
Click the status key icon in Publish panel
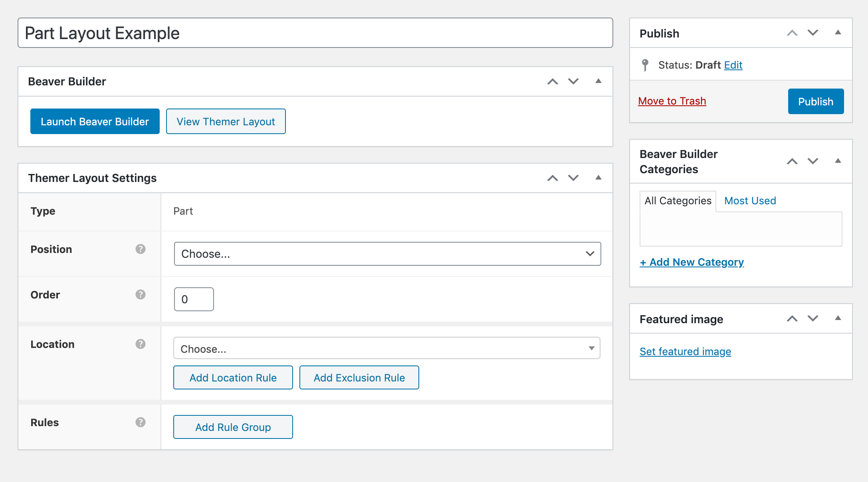point(646,65)
